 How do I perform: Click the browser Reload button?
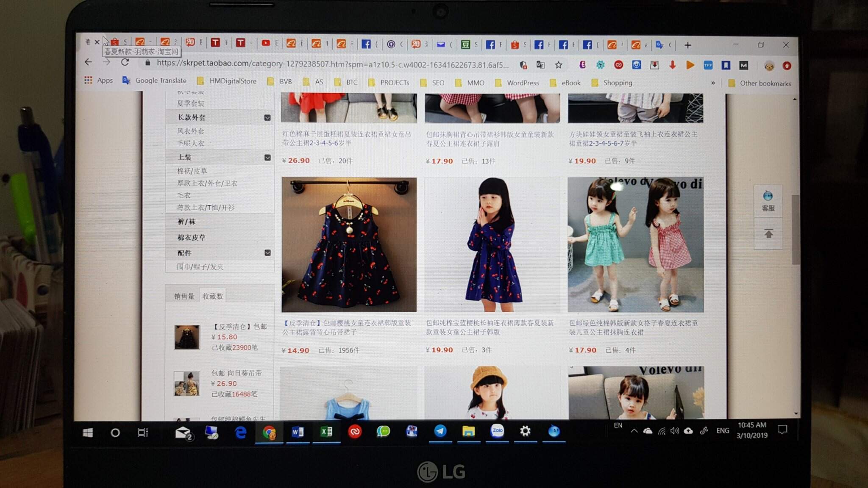tap(125, 63)
